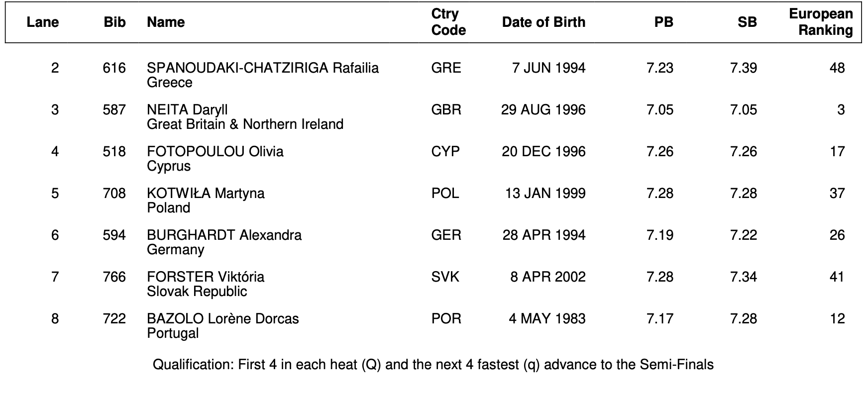
Task: Click the Name column header
Action: 166,22
